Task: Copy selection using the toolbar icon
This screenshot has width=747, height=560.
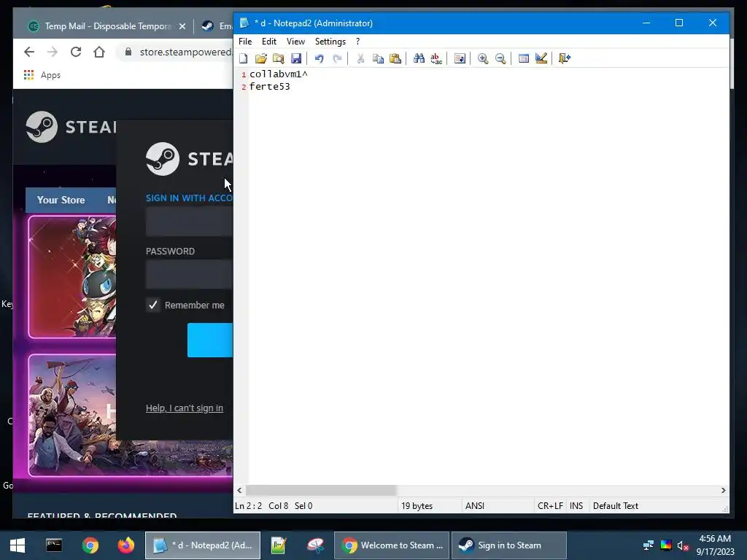Action: pyautogui.click(x=378, y=58)
